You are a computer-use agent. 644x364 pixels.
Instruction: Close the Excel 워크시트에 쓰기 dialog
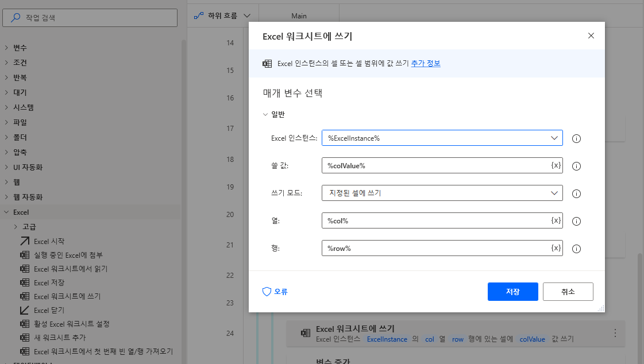pyautogui.click(x=591, y=36)
